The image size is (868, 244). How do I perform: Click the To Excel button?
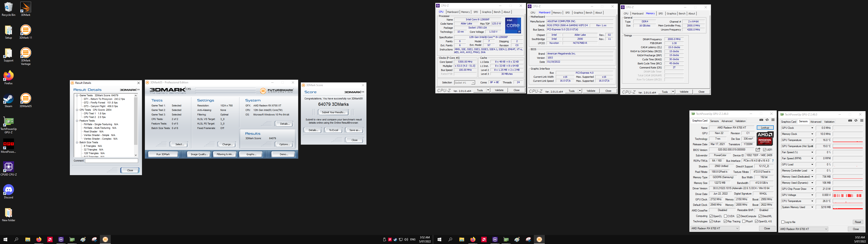[333, 130]
